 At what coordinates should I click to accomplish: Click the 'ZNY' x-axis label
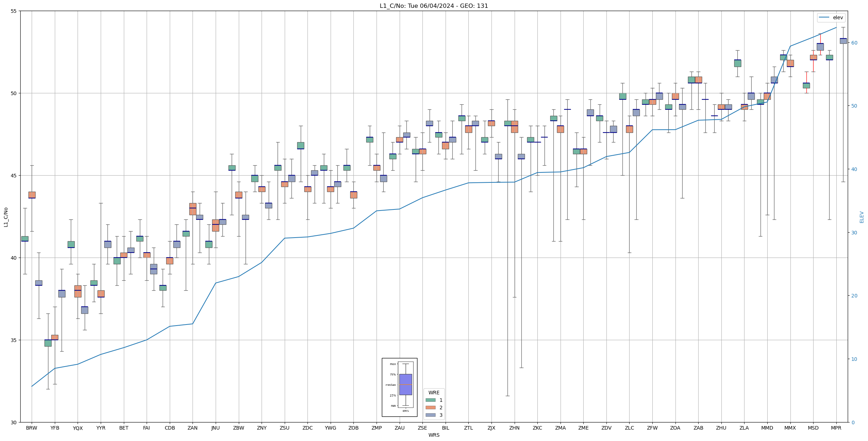click(262, 428)
